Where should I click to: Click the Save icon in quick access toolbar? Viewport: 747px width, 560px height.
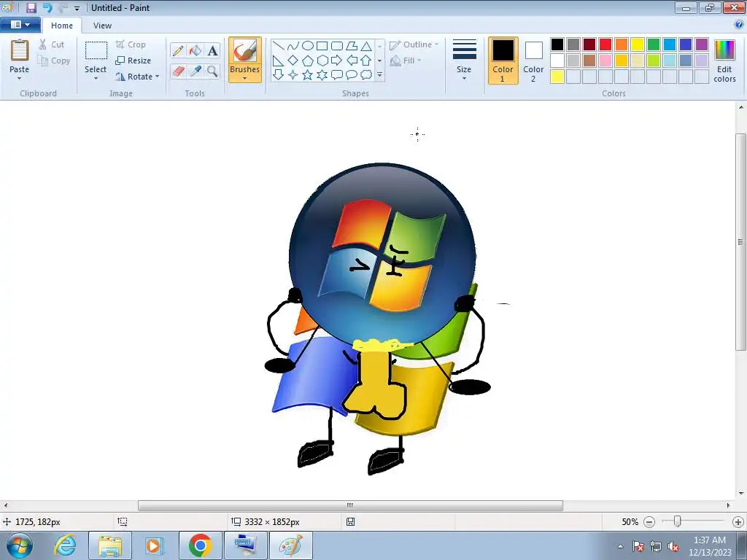tap(31, 7)
